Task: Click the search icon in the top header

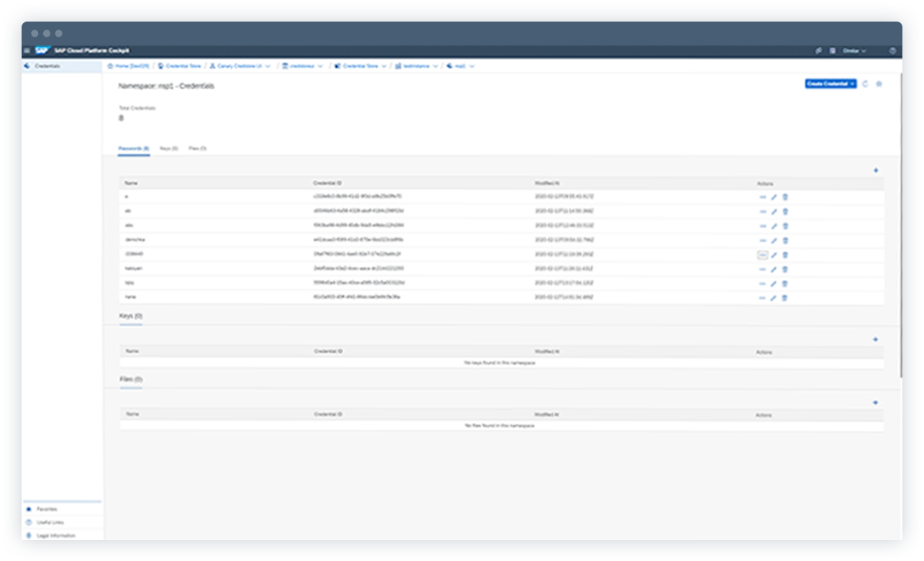Action: [x=818, y=50]
